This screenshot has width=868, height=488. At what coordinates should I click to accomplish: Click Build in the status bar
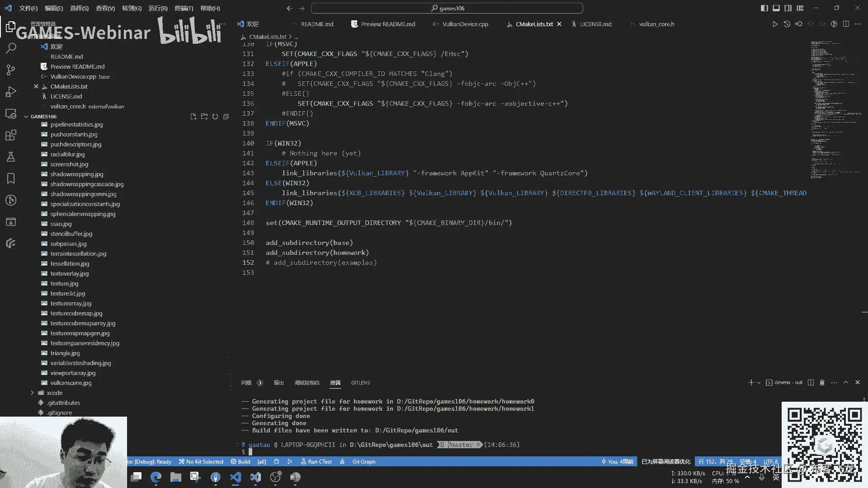(241, 462)
